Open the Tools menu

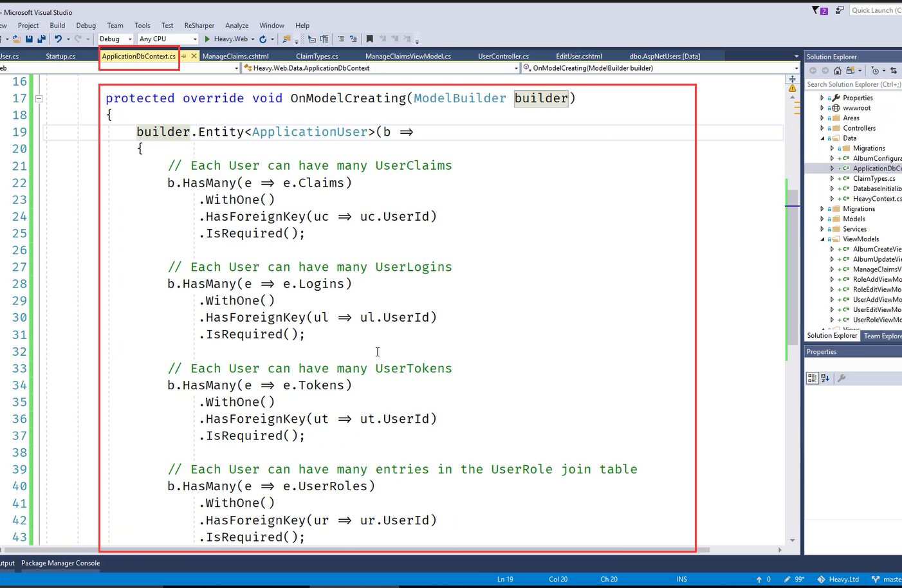click(x=142, y=25)
